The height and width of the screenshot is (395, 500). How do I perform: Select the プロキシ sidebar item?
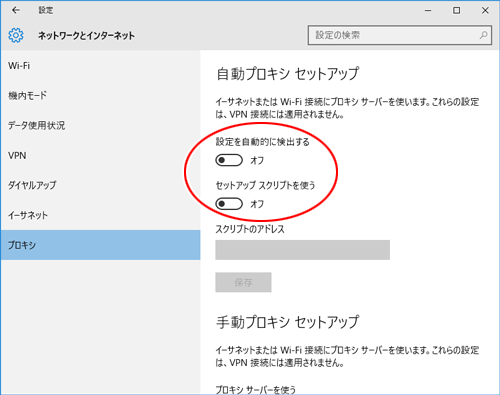pyautogui.click(x=100, y=245)
